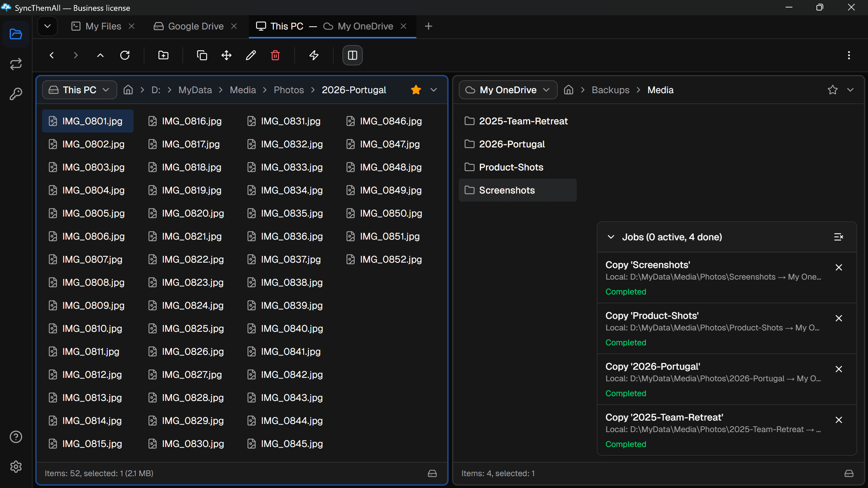Viewport: 868px width, 488px height.
Task: Click the lightning bolt quick action icon
Action: pos(314,55)
